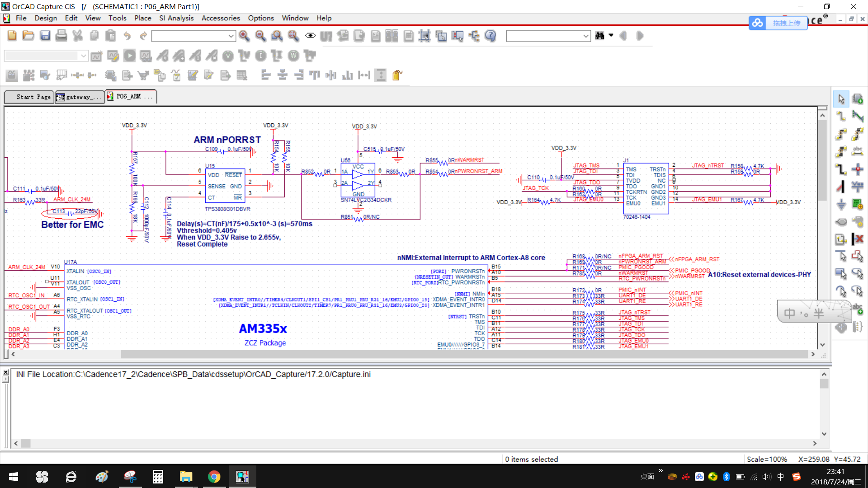Select the Place Part tool
Image resolution: width=868 pixels, height=488 pixels.
pyautogui.click(x=858, y=99)
